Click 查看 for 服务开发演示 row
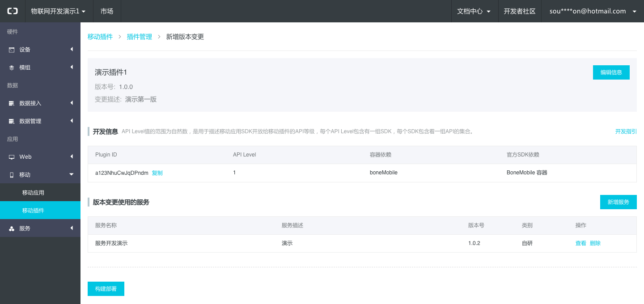 click(580, 243)
